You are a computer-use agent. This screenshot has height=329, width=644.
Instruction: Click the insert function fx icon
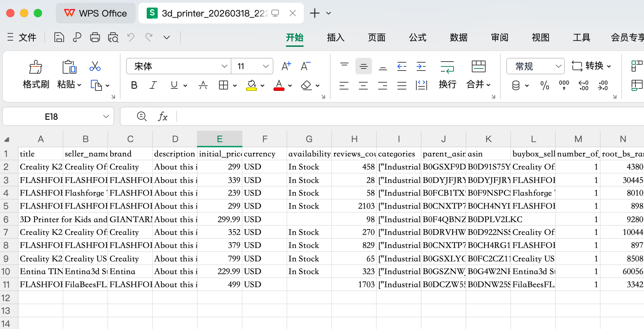pyautogui.click(x=163, y=117)
